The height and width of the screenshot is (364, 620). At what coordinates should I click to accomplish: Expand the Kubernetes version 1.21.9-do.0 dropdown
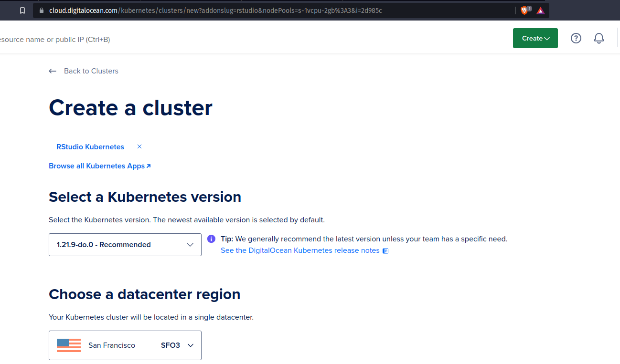click(125, 245)
